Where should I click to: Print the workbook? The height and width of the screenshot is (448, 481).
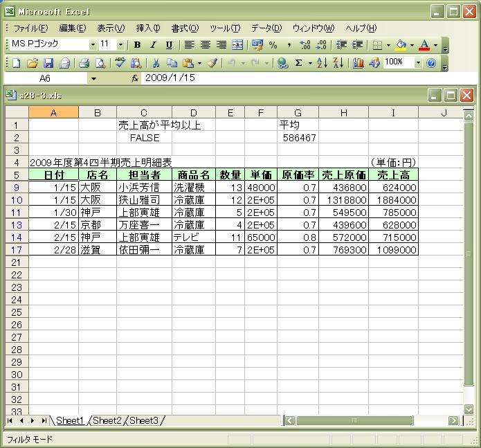click(84, 63)
